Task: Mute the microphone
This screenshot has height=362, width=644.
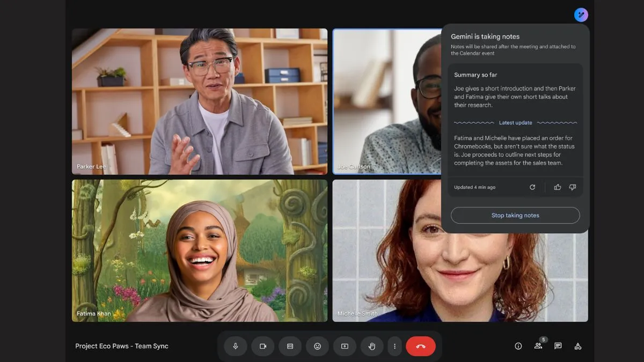Action: [x=235, y=346]
